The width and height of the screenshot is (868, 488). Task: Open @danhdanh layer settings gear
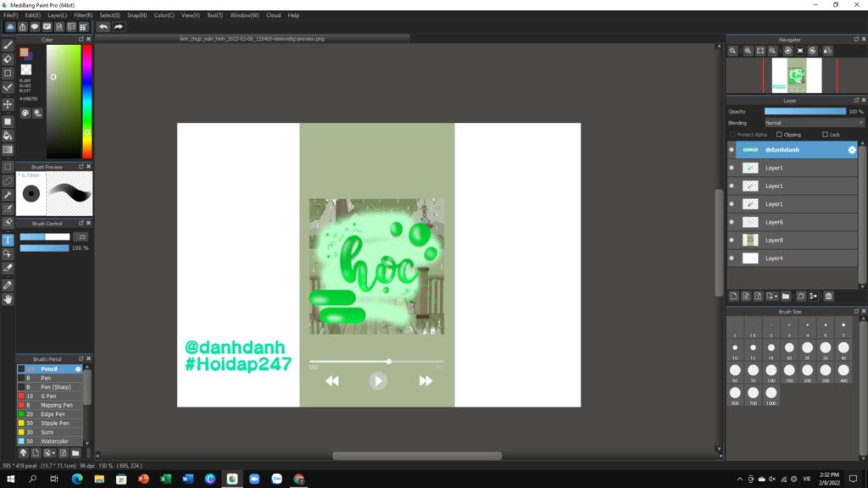click(x=852, y=150)
